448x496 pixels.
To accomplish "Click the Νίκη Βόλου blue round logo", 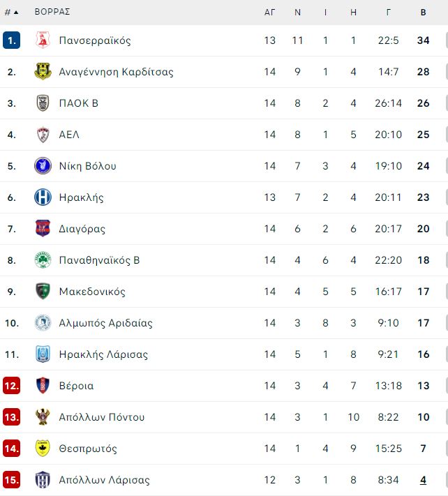I will click(x=43, y=166).
